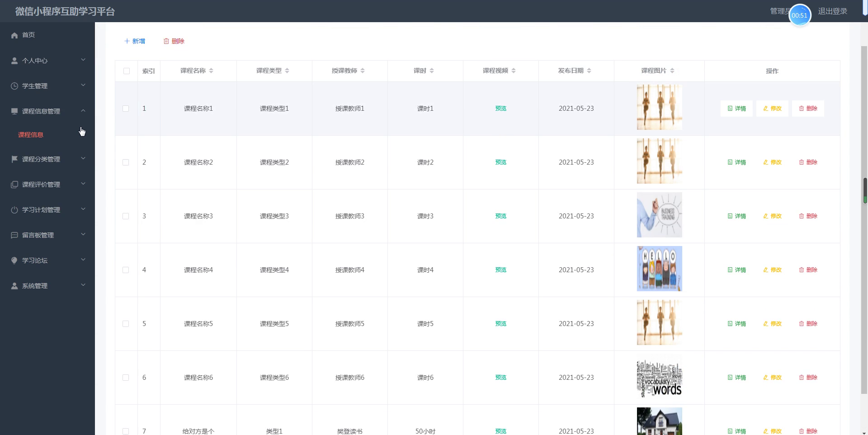The height and width of the screenshot is (435, 868).
Task: Open the 系统管理 menu
Action: tap(47, 286)
